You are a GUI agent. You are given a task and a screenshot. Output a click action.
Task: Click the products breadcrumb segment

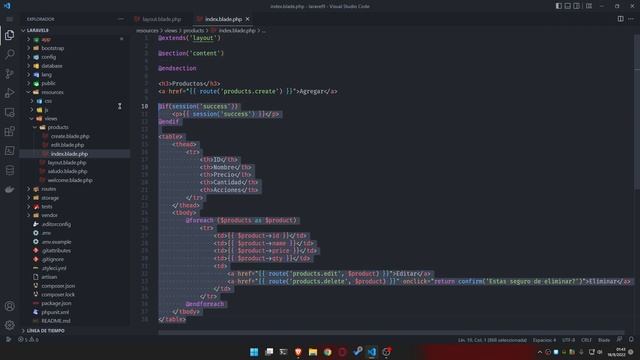[193, 31]
